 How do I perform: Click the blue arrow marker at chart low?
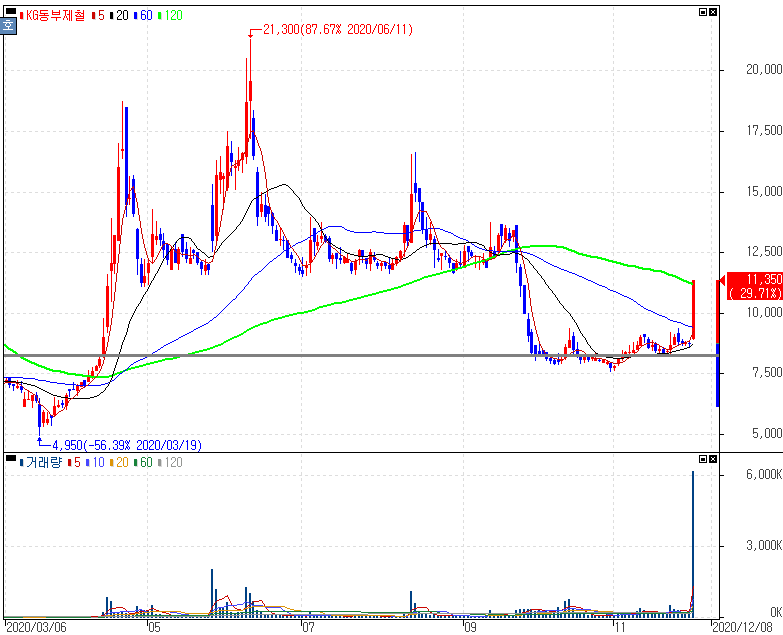(x=40, y=440)
